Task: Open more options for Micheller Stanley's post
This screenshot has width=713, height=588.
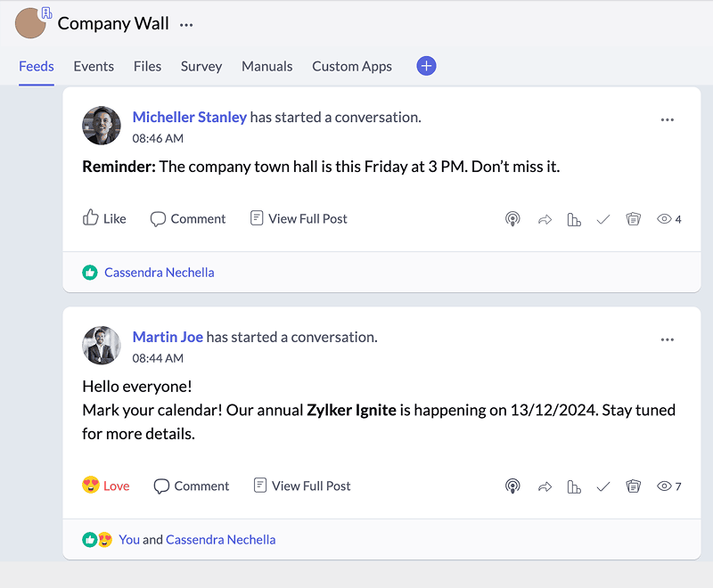Action: [x=668, y=120]
